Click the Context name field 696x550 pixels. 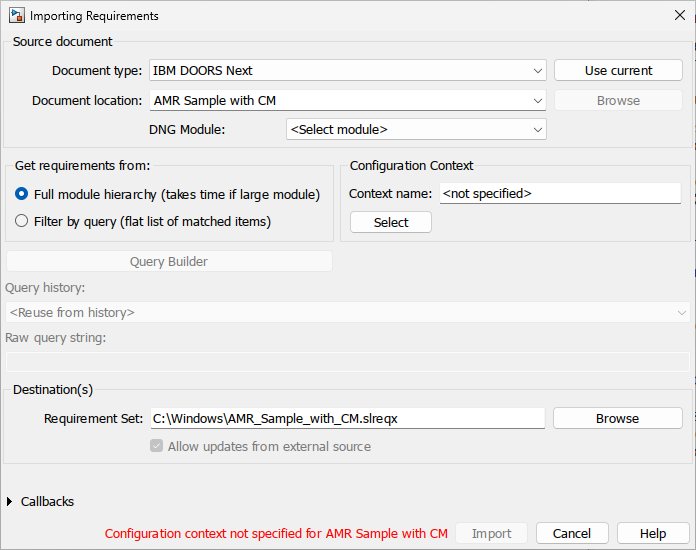click(560, 194)
